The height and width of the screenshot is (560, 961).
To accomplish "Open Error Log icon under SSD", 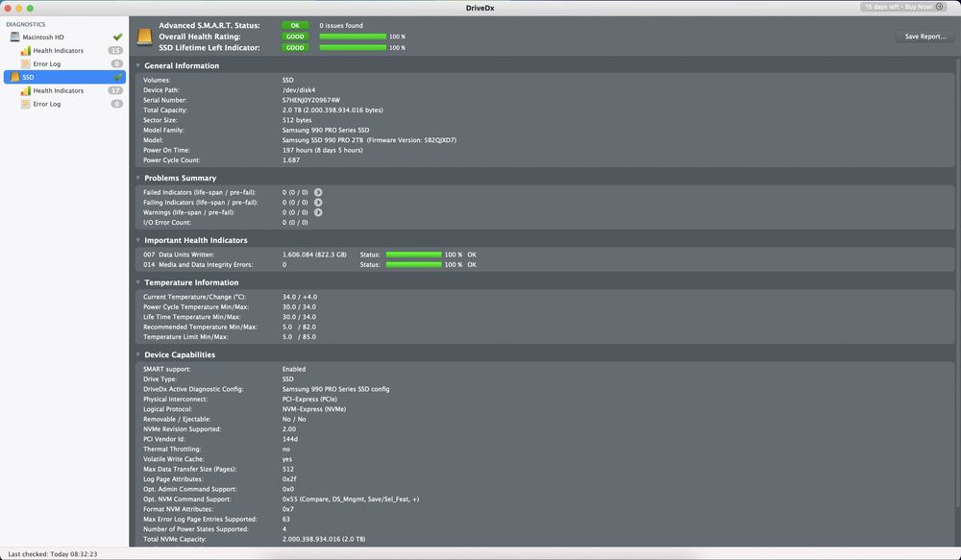I will coord(25,104).
